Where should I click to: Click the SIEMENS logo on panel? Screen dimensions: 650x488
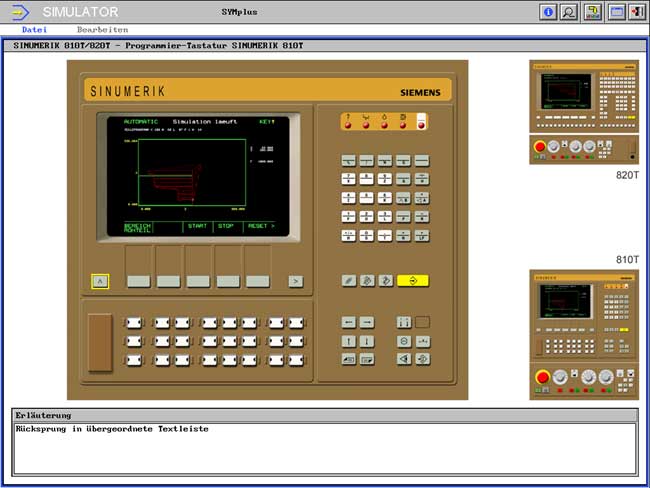[420, 93]
